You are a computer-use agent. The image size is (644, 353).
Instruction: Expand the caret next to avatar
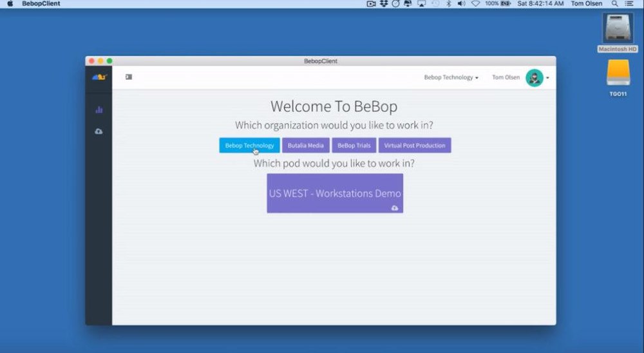click(x=547, y=78)
